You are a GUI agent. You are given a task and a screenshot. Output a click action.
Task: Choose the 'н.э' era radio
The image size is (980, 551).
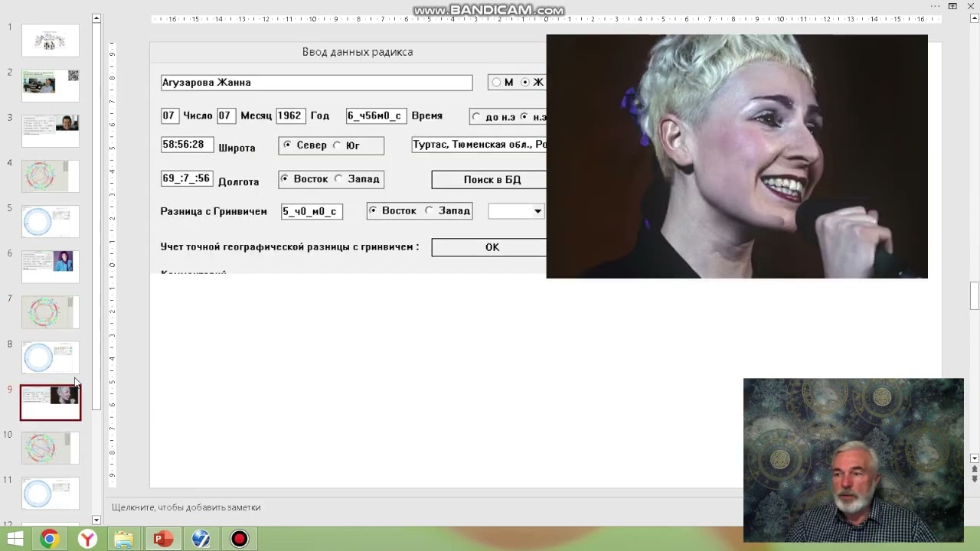(524, 117)
